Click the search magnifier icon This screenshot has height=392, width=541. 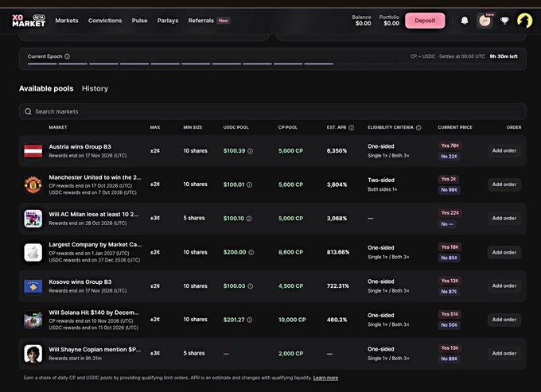[28, 111]
